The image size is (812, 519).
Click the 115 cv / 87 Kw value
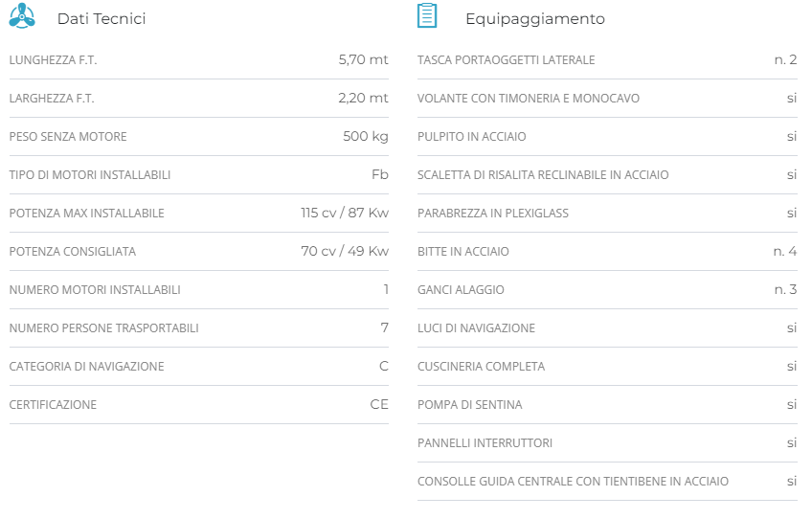tap(344, 213)
